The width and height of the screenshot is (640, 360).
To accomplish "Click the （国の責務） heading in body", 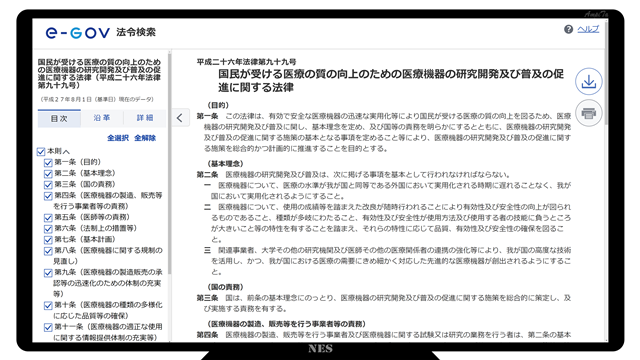I will coord(226,287).
